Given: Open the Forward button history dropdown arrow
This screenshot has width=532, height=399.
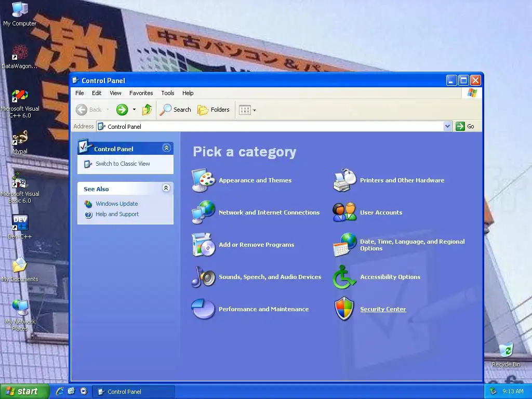Looking at the screenshot, I should point(134,110).
